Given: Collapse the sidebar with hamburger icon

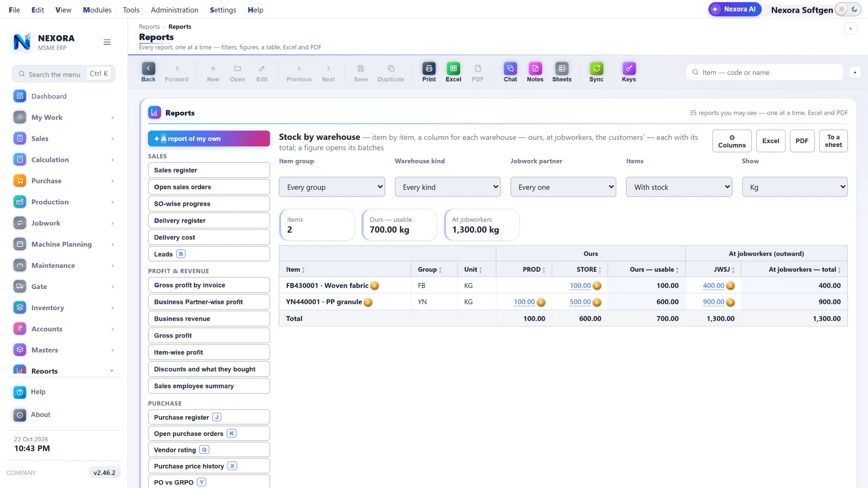Looking at the screenshot, I should point(107,42).
